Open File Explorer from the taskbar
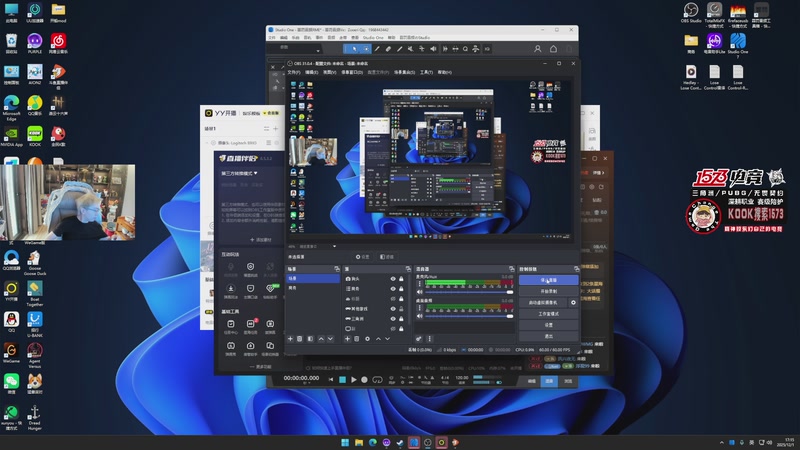Viewport: 800px width, 450px height. (x=359, y=442)
